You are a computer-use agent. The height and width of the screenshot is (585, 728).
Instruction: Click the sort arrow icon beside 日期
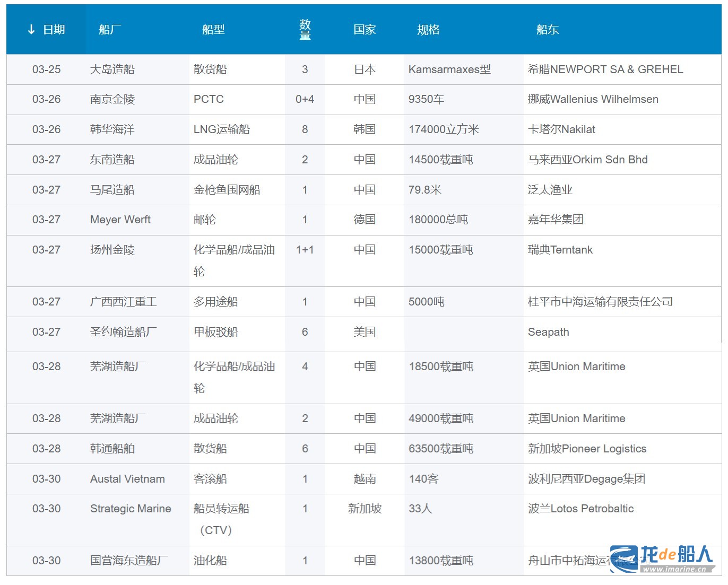[31, 30]
